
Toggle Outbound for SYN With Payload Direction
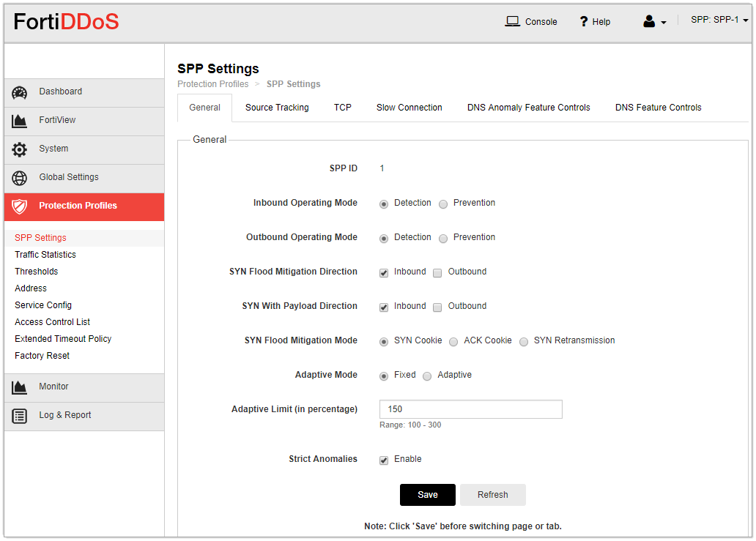437,307
